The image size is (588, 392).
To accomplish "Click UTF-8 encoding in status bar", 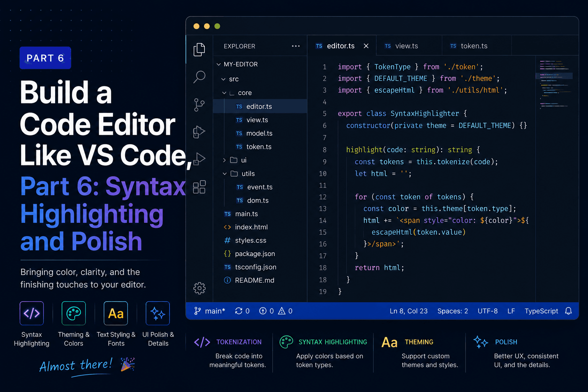I will click(488, 311).
